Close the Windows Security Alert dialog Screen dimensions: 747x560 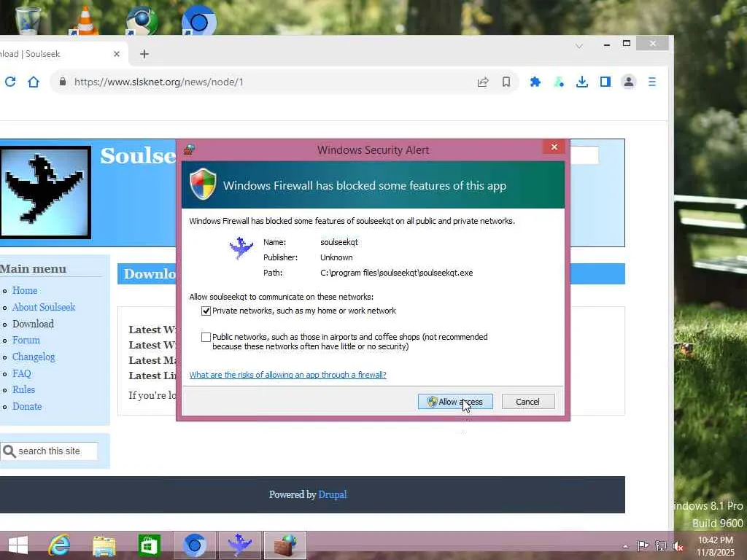[554, 147]
